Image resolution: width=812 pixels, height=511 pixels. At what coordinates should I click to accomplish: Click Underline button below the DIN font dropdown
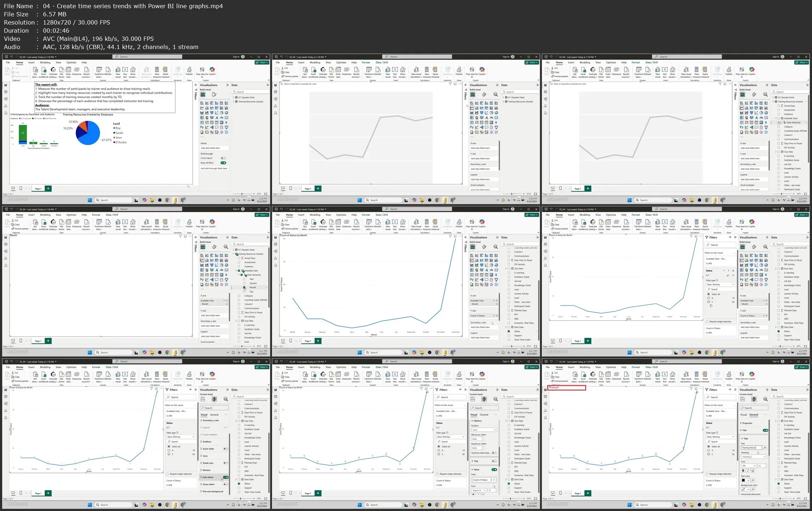click(x=752, y=471)
